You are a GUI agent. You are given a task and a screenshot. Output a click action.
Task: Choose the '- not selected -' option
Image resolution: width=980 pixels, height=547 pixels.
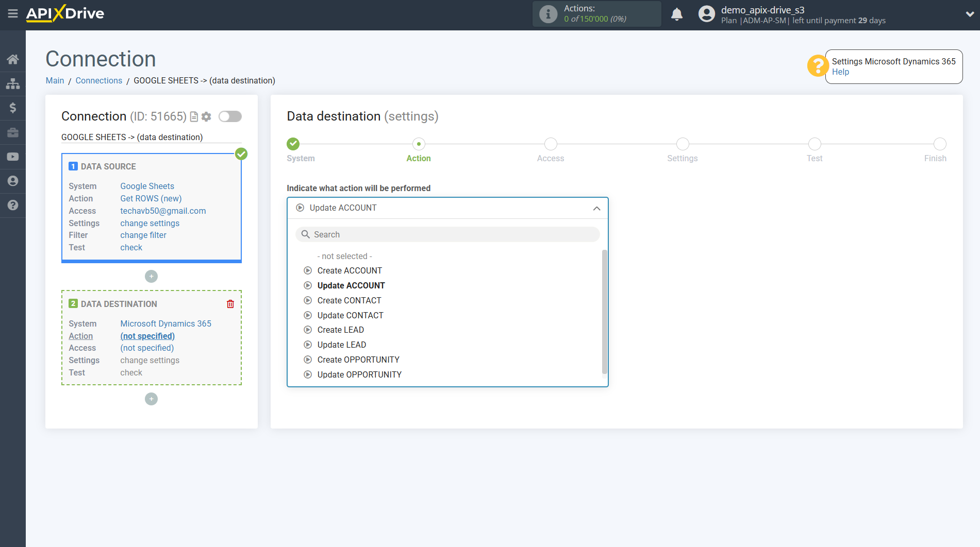tap(344, 256)
